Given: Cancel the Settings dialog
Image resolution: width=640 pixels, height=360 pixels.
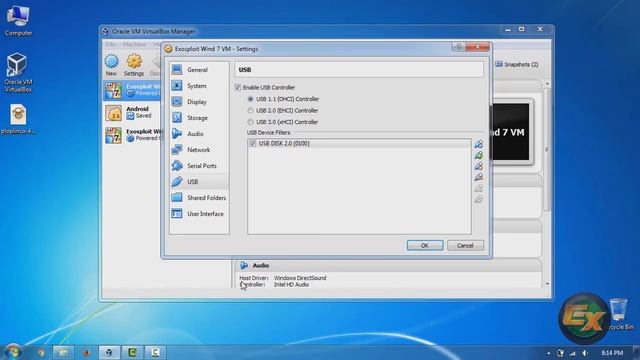Looking at the screenshot, I should (x=465, y=245).
